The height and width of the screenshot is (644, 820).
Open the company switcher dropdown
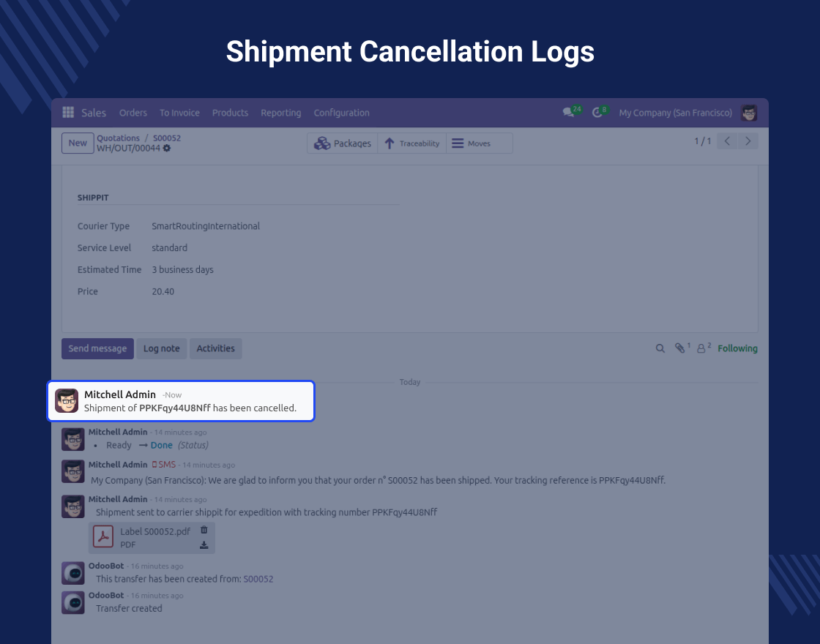click(x=675, y=113)
